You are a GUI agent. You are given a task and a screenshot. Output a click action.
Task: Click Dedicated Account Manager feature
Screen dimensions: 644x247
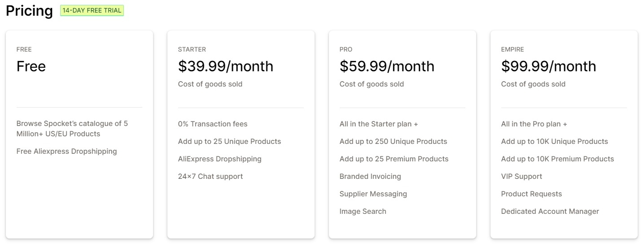point(550,211)
